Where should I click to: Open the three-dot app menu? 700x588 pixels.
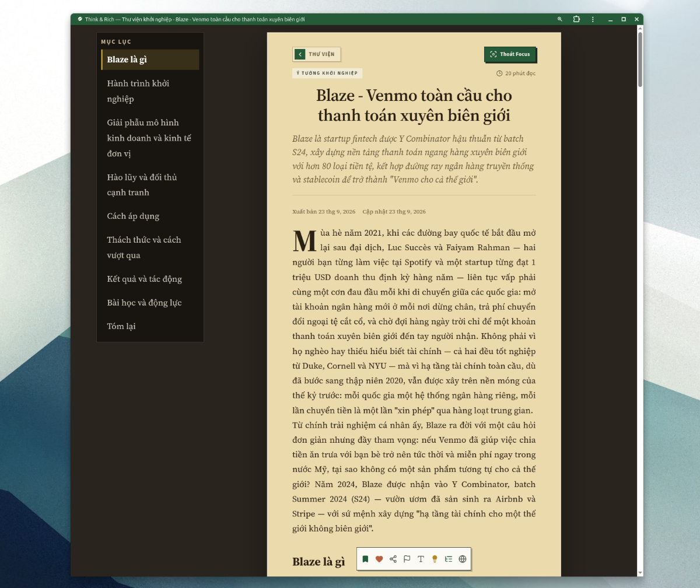[593, 19]
